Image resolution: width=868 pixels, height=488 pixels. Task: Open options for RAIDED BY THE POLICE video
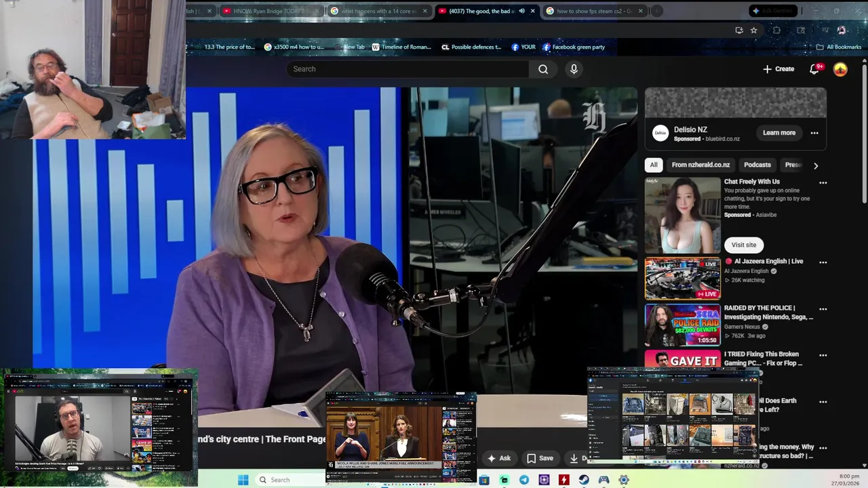click(x=823, y=309)
